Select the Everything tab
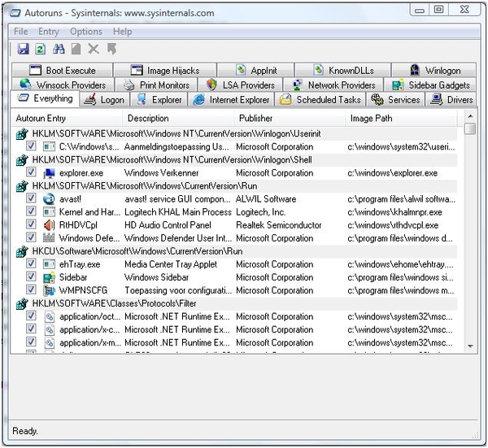 pos(45,98)
